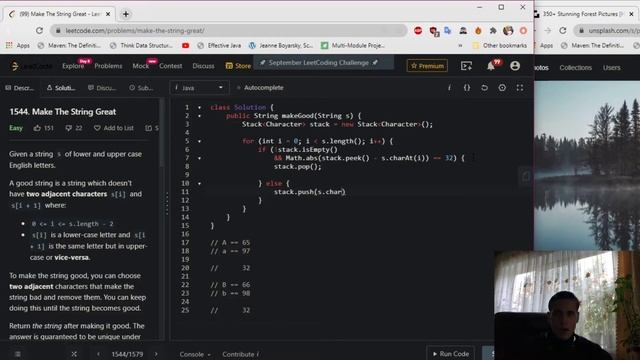Open the Contest menu
The width and height of the screenshot is (640, 360).
pos(171,66)
